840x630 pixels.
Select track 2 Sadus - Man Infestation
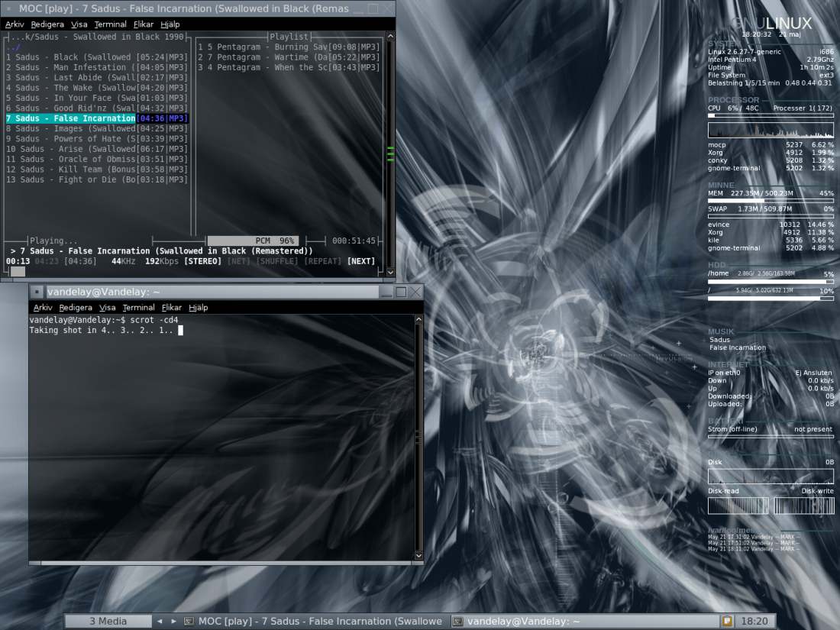tap(97, 67)
